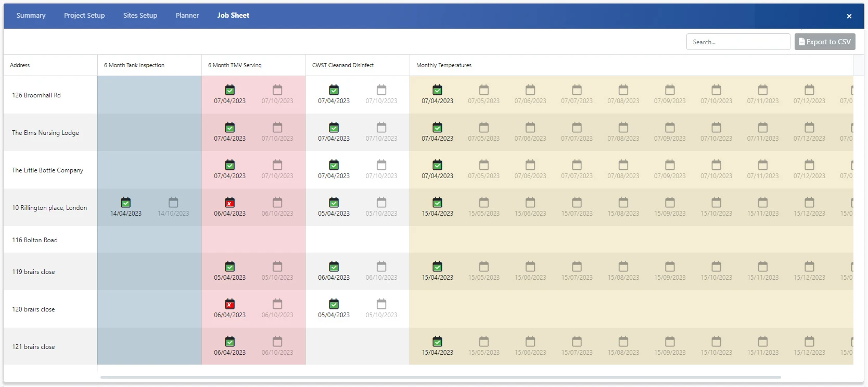Switch to the Summary tab
This screenshot has width=868, height=387.
[x=31, y=16]
